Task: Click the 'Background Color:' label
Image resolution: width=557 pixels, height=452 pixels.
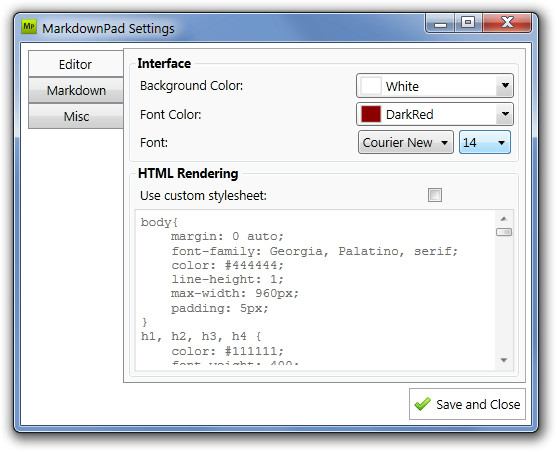Action: pos(191,86)
